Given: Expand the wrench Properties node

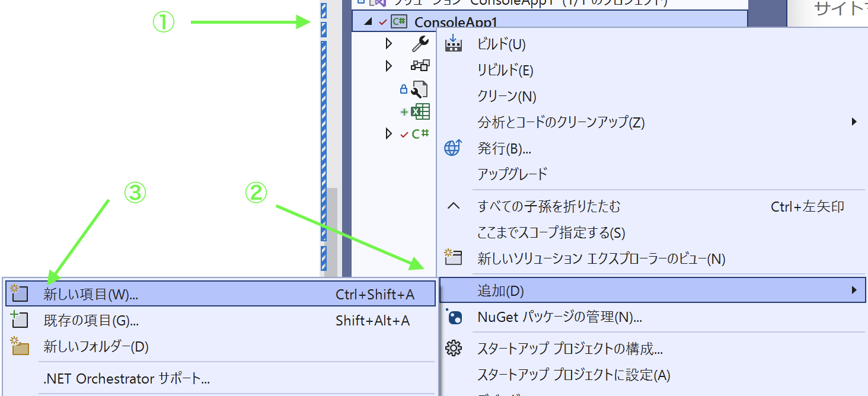Looking at the screenshot, I should 389,43.
